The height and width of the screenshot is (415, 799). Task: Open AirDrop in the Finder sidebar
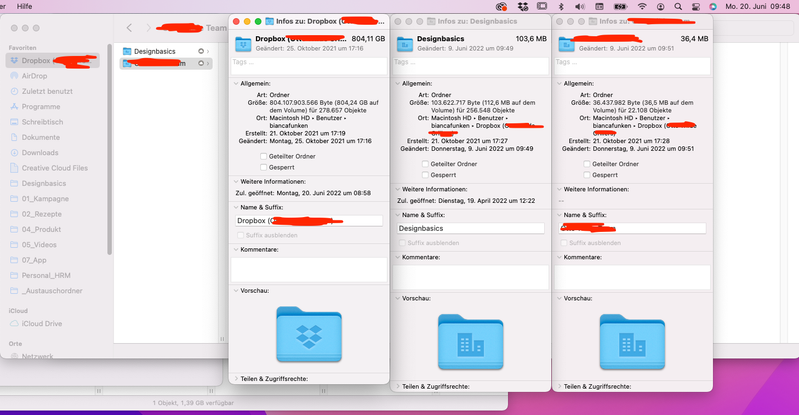tap(34, 75)
